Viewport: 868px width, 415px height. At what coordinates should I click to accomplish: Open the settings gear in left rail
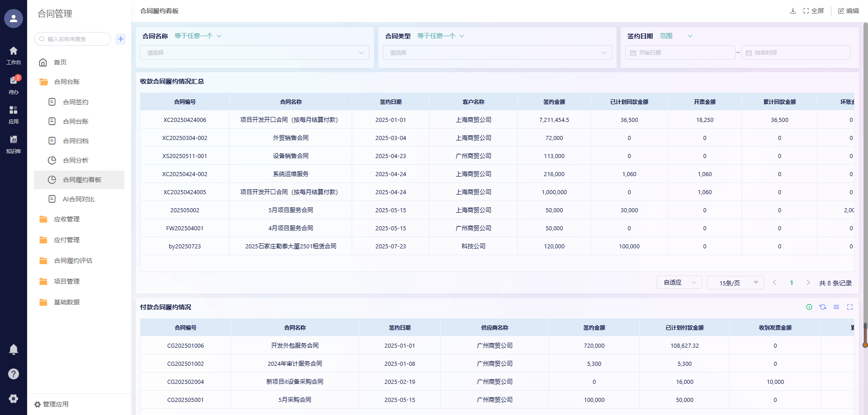[x=14, y=398]
